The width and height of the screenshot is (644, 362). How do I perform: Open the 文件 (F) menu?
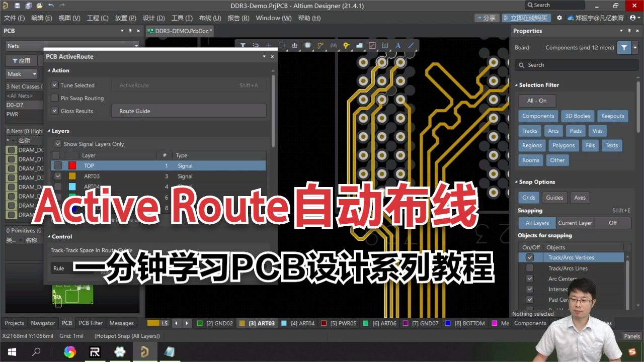14,18
